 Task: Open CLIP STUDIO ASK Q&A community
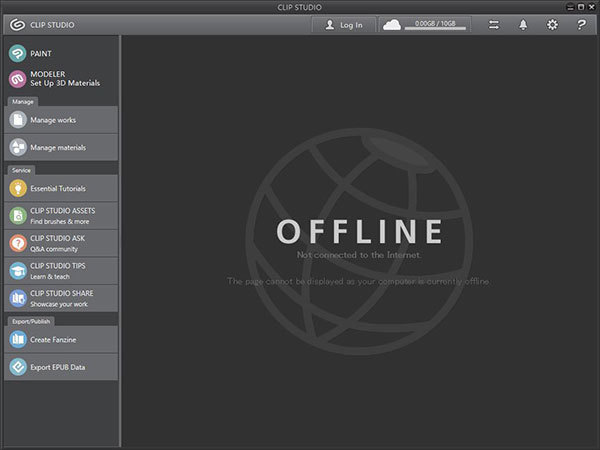click(x=59, y=243)
